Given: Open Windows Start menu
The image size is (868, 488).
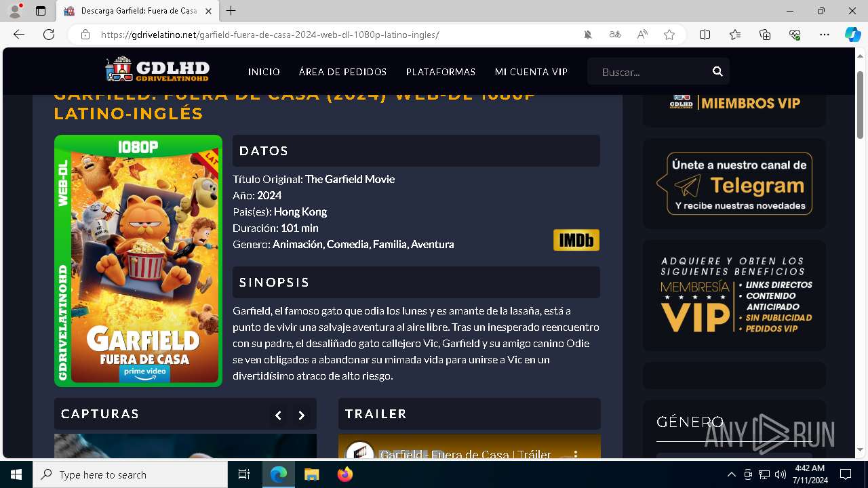Looking at the screenshot, I should (x=16, y=474).
